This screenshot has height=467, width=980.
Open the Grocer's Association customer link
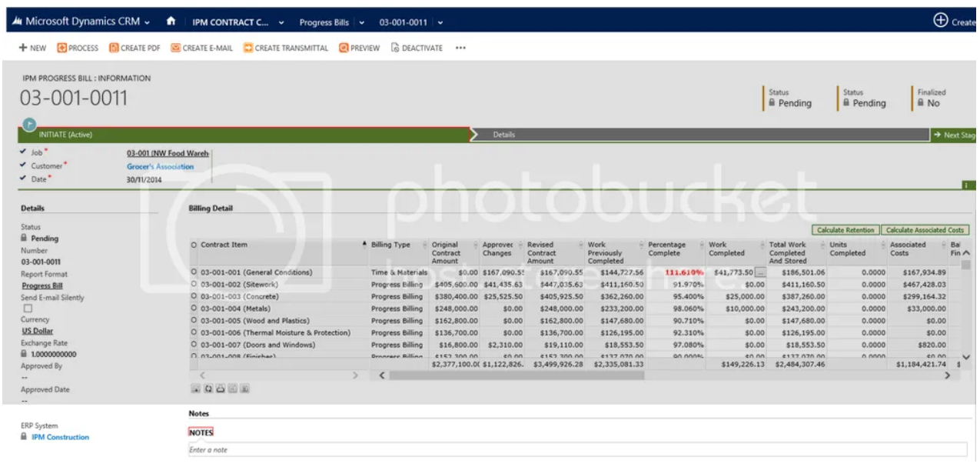click(160, 166)
